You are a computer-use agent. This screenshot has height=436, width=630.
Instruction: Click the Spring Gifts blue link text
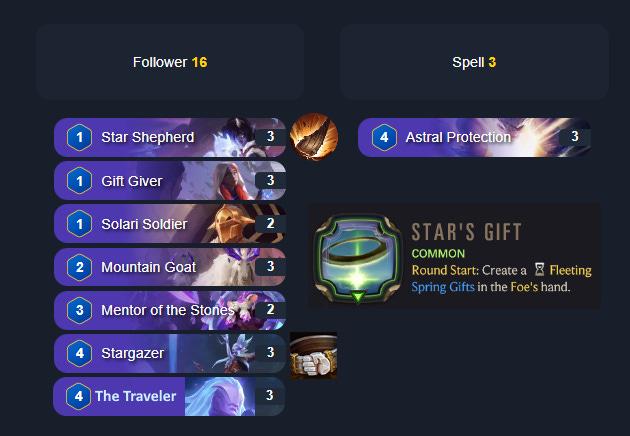pos(443,287)
